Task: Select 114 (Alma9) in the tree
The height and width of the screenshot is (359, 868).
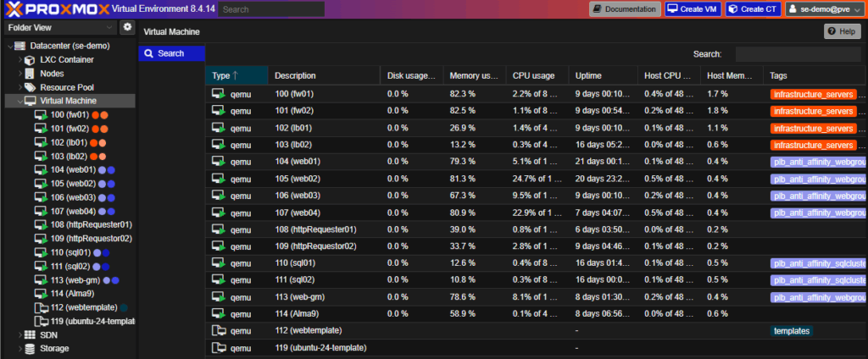Action: [73, 294]
